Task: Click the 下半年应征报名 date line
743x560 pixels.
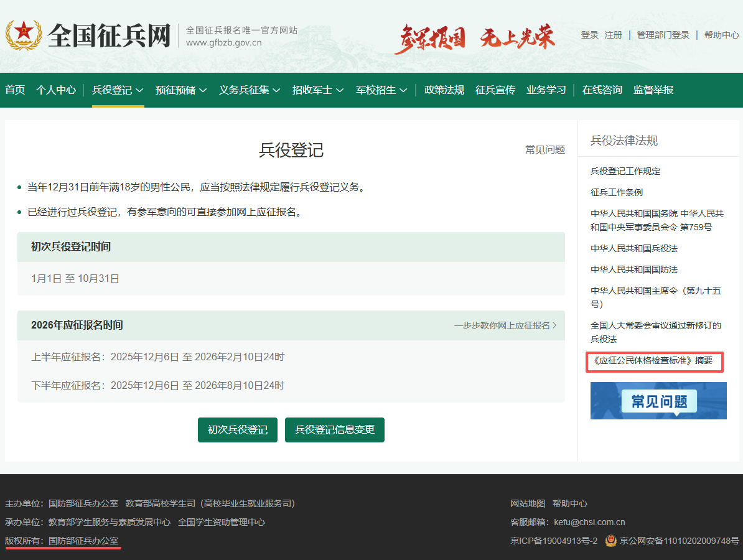Action: 158,386
